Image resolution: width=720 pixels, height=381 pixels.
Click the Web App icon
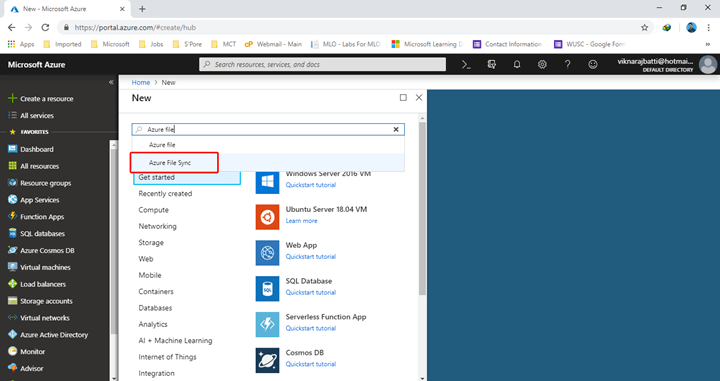(x=267, y=253)
